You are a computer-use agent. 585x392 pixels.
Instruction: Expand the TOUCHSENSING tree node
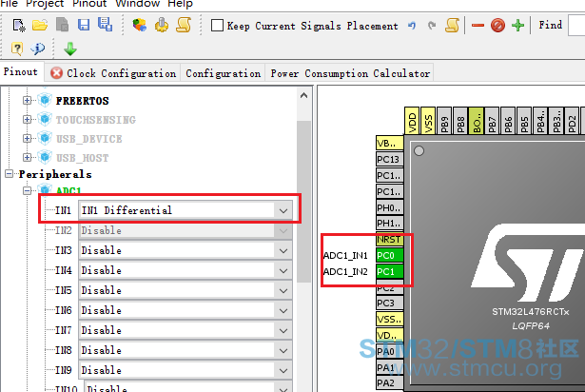(x=27, y=120)
